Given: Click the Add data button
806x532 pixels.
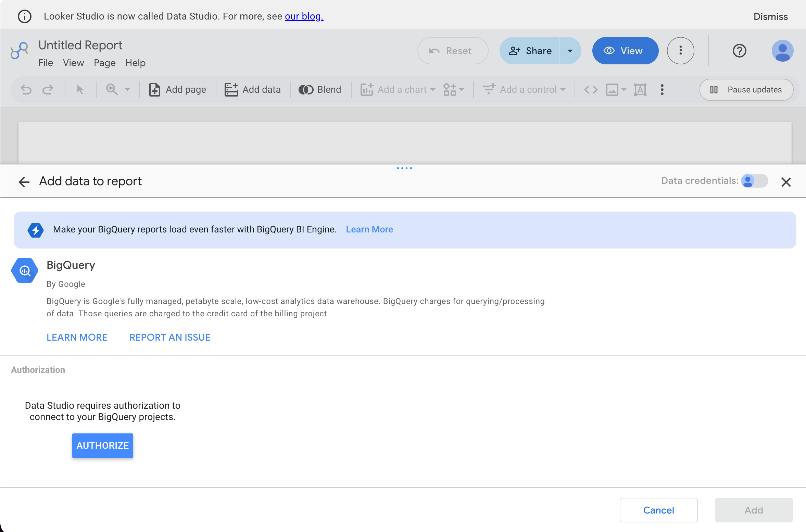Looking at the screenshot, I should (252, 90).
